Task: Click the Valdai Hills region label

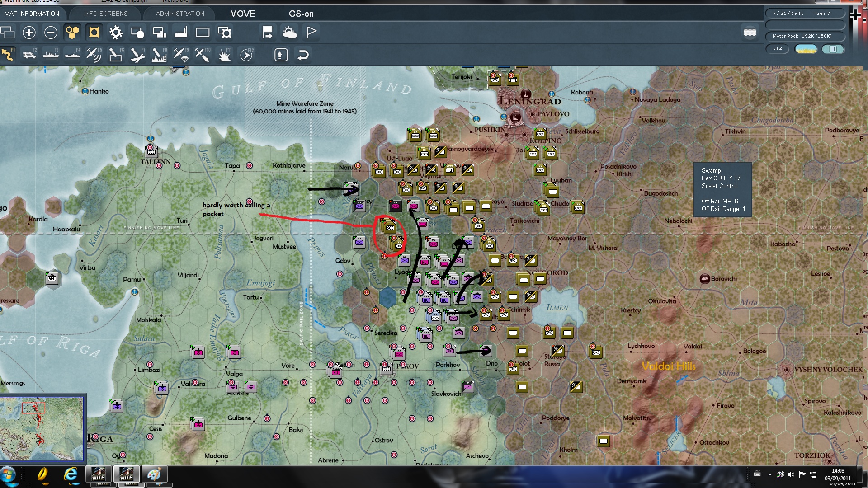Action: pyautogui.click(x=669, y=366)
